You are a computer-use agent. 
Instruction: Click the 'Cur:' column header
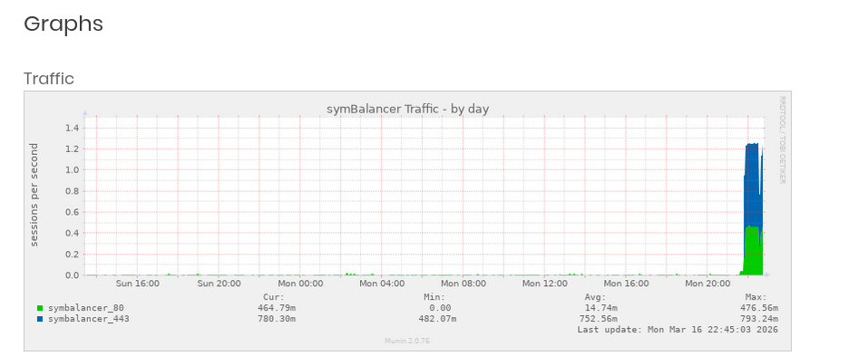(x=274, y=297)
